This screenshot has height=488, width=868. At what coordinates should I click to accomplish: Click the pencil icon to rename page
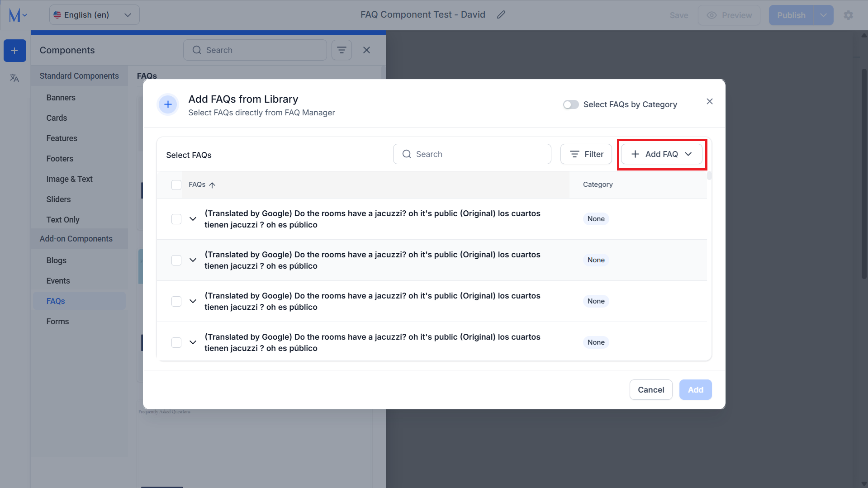501,15
